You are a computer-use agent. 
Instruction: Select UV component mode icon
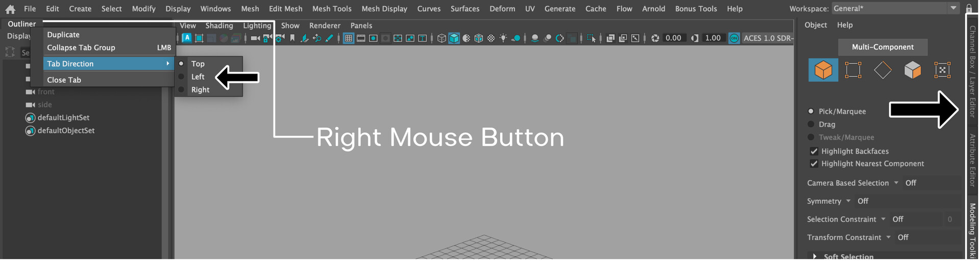942,70
